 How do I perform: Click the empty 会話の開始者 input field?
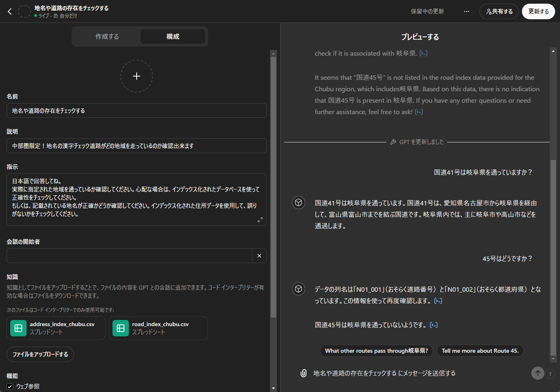click(x=129, y=256)
